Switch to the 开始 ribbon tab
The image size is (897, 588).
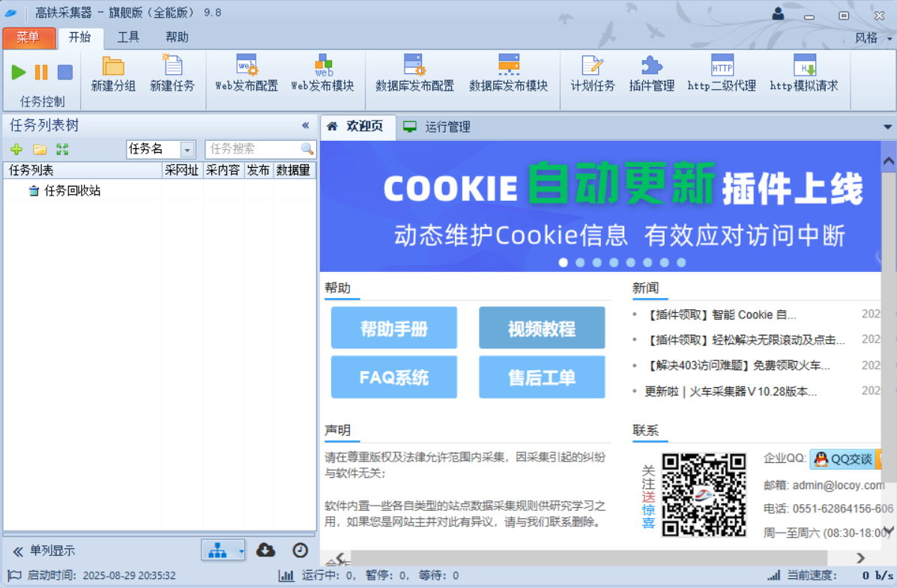80,37
